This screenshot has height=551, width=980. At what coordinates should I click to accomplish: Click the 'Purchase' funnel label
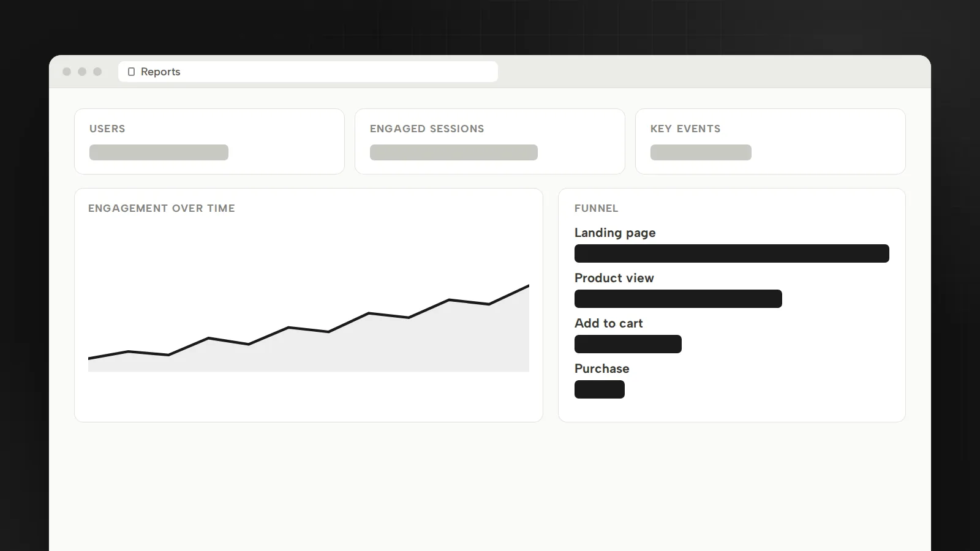click(x=602, y=369)
